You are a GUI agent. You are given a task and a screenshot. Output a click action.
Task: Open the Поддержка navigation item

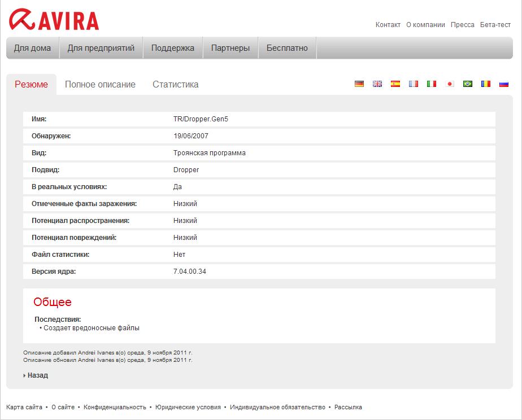pyautogui.click(x=172, y=48)
